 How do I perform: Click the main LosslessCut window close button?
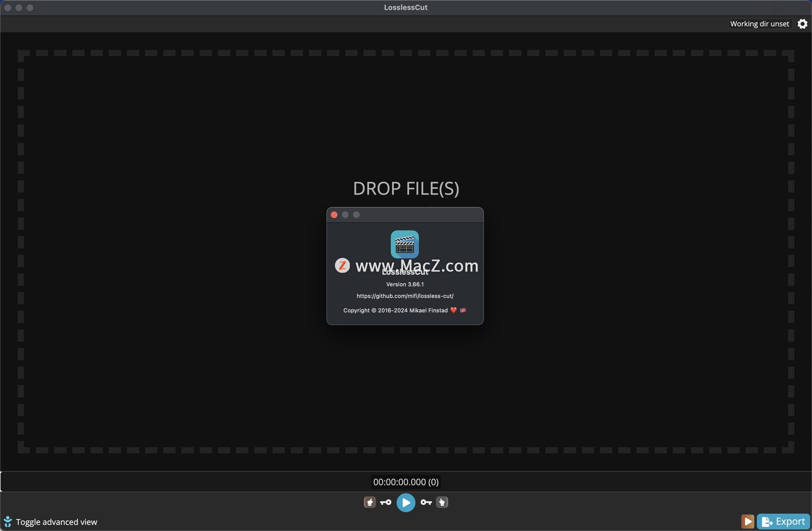click(8, 8)
